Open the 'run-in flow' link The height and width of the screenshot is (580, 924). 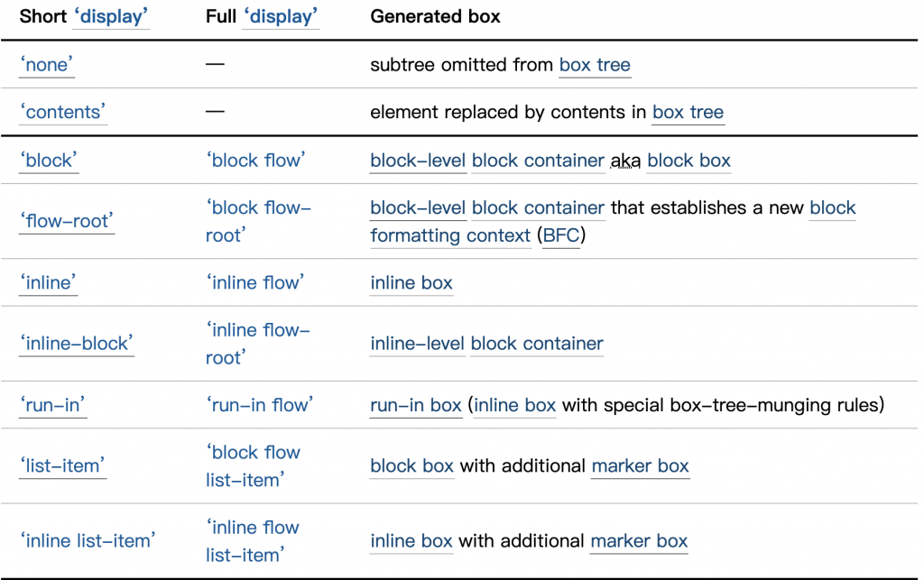tap(258, 405)
